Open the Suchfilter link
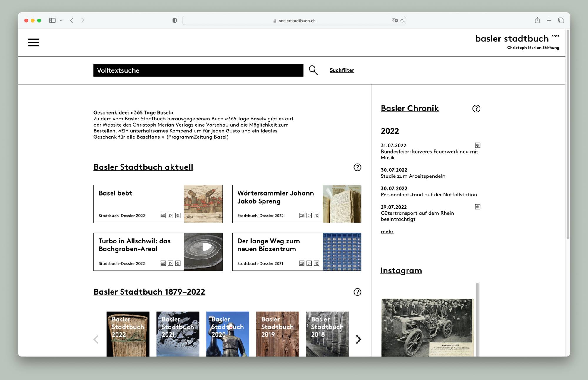The height and width of the screenshot is (380, 588). point(342,70)
